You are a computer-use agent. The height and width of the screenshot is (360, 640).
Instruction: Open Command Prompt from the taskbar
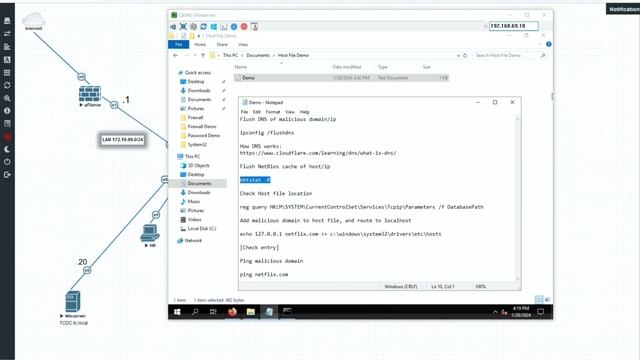point(287,312)
